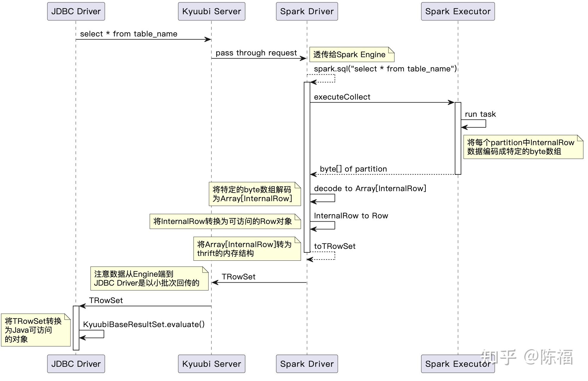Click the Spark Driver header box
The width and height of the screenshot is (588, 381).
[307, 11]
